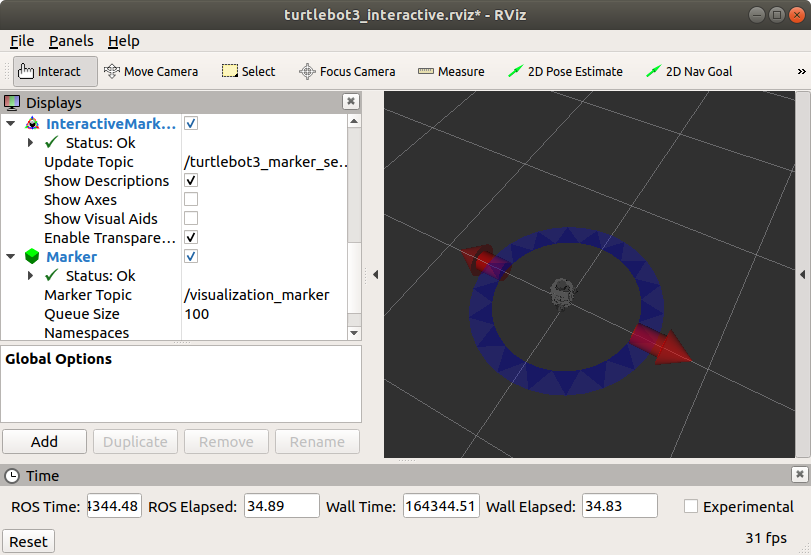Click the Rename button
The width and height of the screenshot is (811, 555).
click(x=318, y=442)
